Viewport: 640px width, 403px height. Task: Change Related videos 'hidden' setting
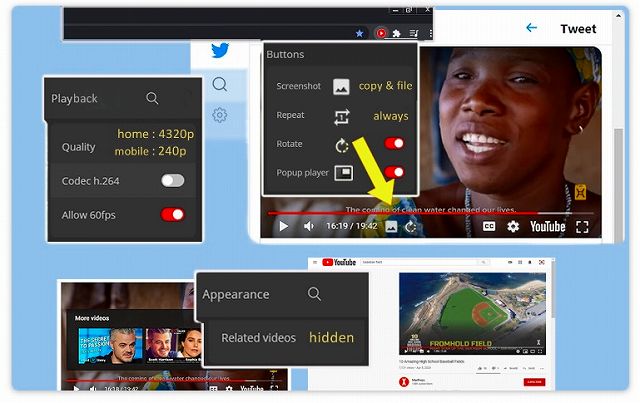pos(331,338)
